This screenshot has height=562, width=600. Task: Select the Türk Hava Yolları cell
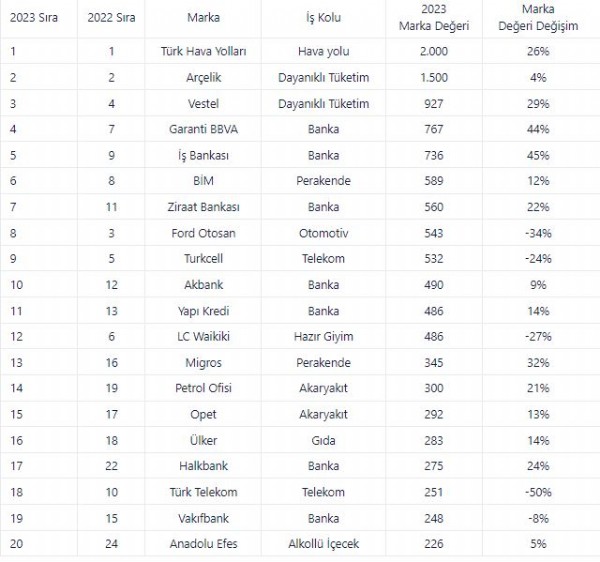(203, 51)
